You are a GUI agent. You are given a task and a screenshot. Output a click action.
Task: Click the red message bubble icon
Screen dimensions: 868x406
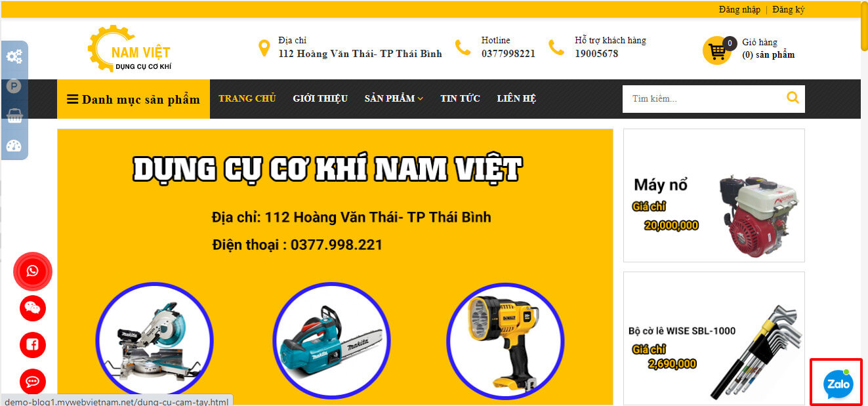tap(33, 380)
